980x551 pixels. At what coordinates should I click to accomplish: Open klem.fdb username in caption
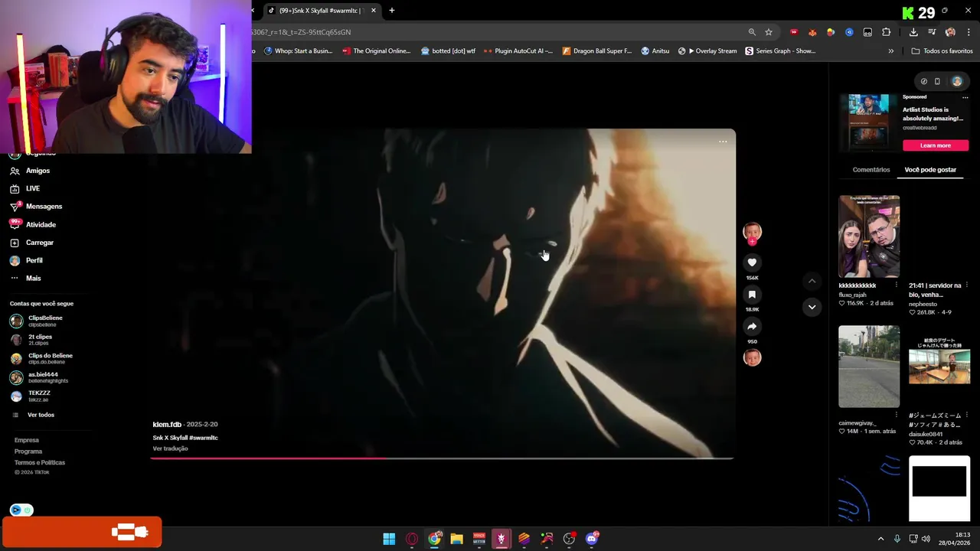(167, 425)
